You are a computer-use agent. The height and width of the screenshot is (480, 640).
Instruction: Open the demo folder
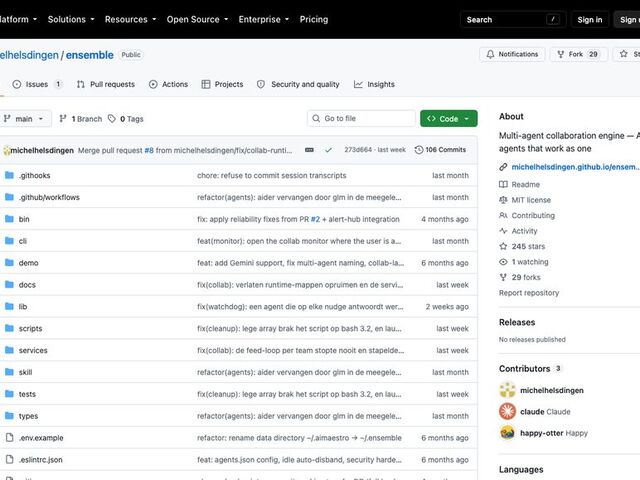(x=29, y=263)
